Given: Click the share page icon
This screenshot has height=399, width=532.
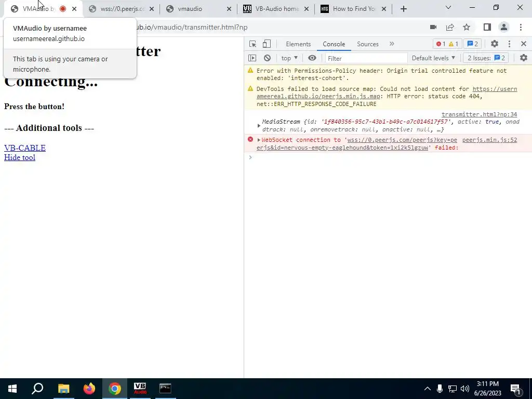Looking at the screenshot, I should 450,27.
